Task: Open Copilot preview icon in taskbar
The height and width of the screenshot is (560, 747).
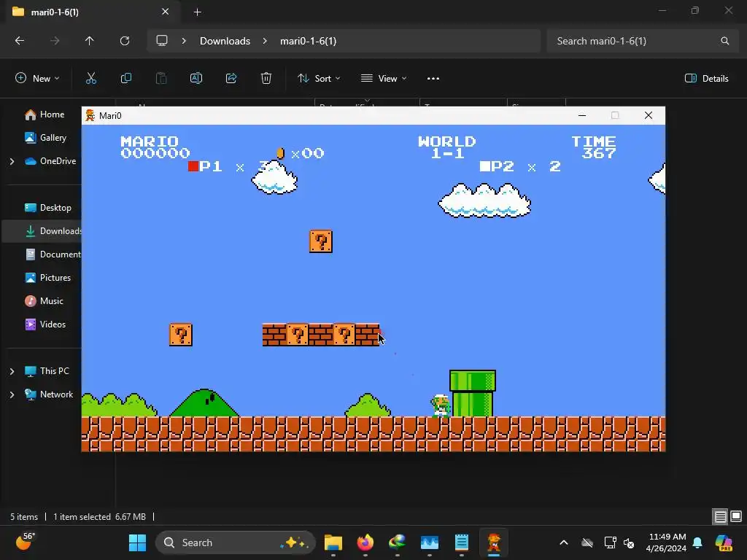Action: 724,542
